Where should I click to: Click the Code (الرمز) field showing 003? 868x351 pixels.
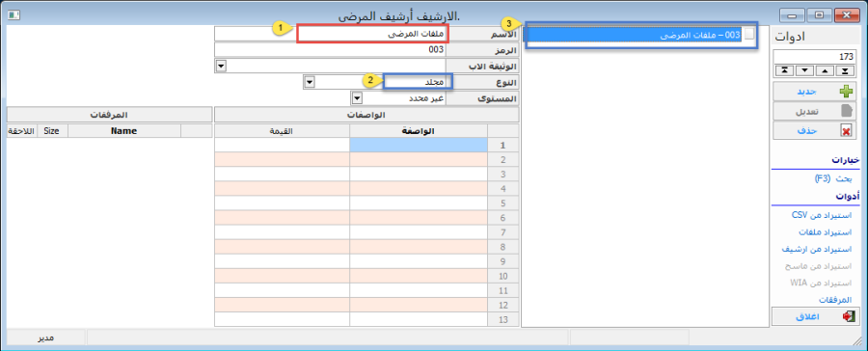(330, 50)
